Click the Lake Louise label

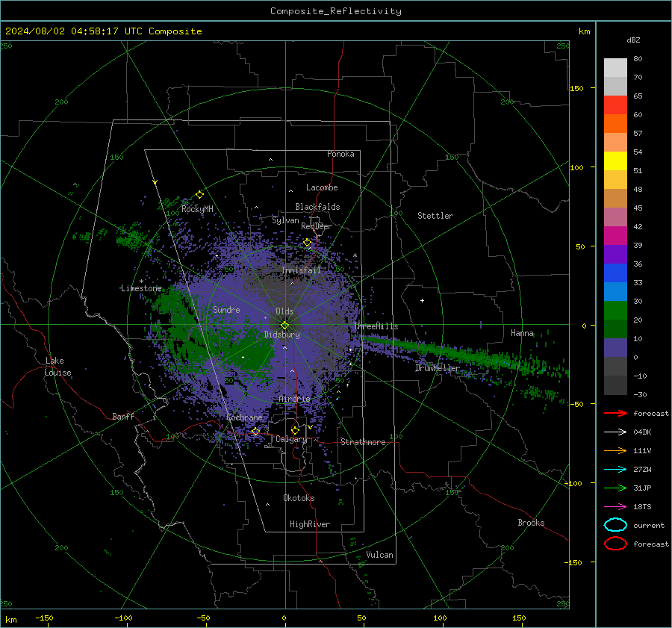(x=57, y=367)
